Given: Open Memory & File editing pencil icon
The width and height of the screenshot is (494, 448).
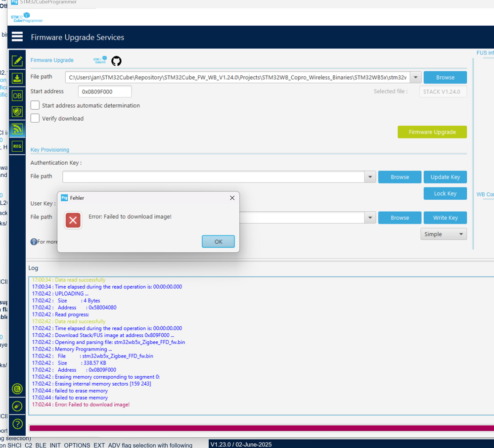Looking at the screenshot, I should coord(17,61).
